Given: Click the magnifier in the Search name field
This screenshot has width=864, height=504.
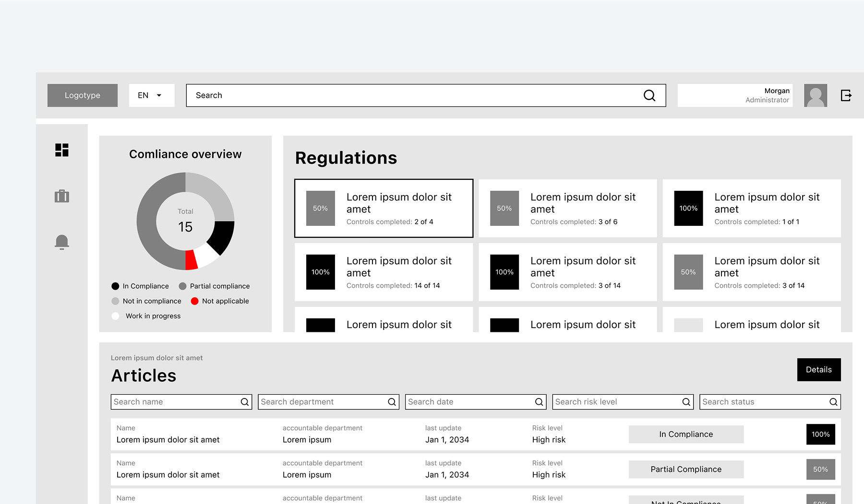Looking at the screenshot, I should coord(244,401).
